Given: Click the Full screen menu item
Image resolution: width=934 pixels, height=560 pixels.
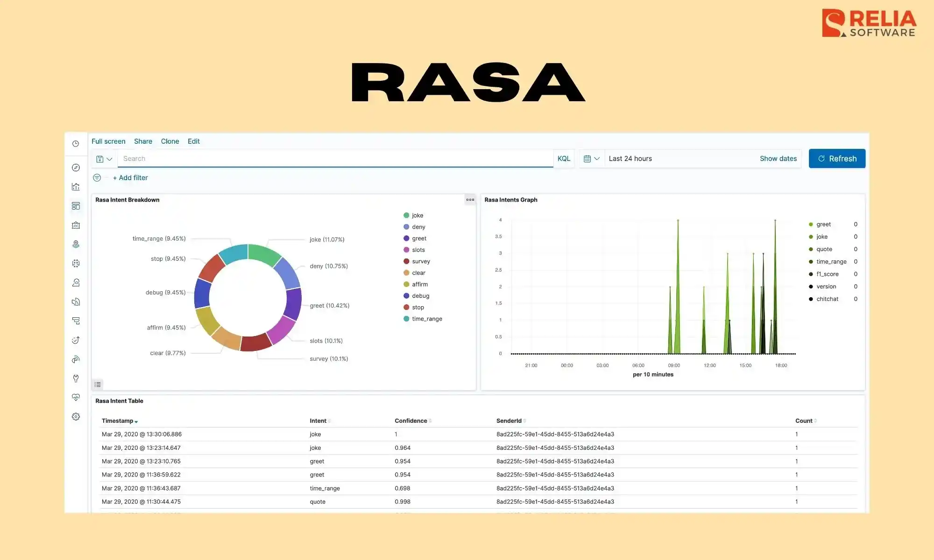Looking at the screenshot, I should (x=108, y=141).
